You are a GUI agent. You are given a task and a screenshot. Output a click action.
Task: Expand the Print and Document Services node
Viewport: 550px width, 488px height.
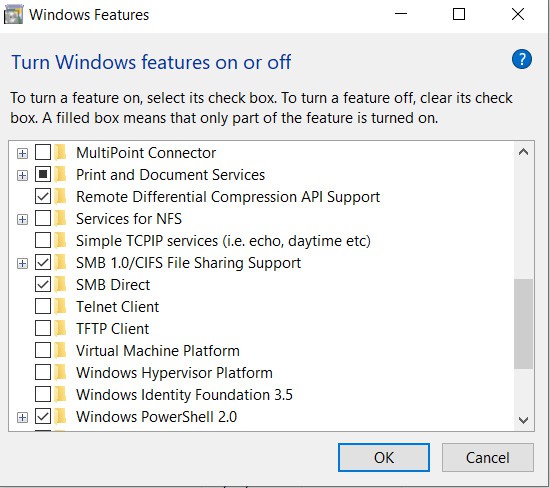[22, 175]
